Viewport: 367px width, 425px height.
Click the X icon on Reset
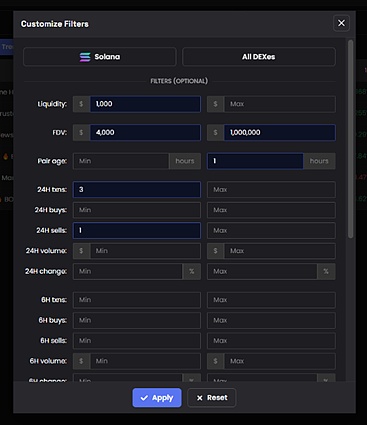click(199, 398)
